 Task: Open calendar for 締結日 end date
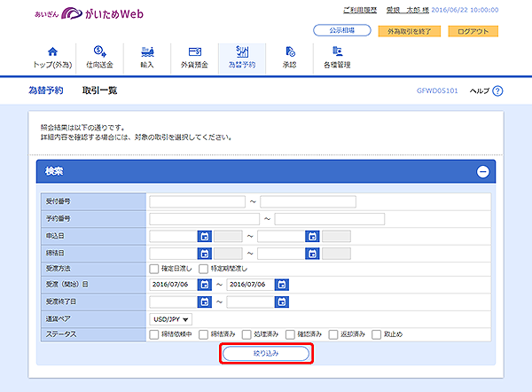pos(312,254)
